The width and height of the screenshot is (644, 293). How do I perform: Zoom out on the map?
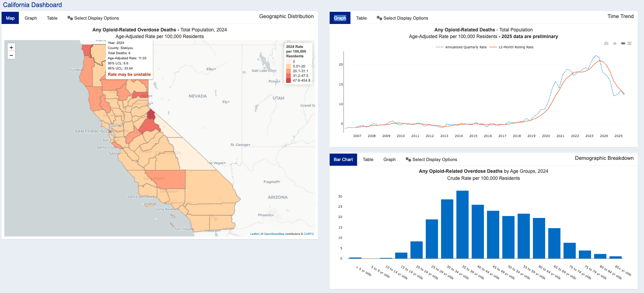[x=11, y=55]
